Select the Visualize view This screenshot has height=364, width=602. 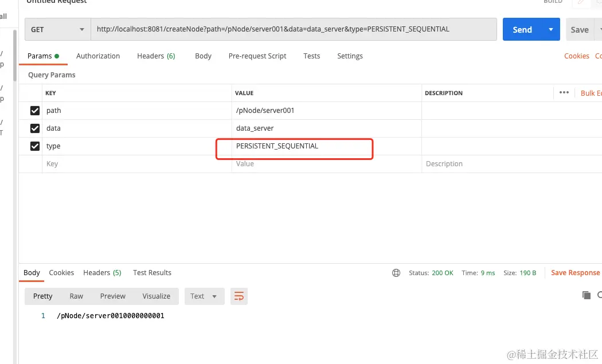click(157, 296)
